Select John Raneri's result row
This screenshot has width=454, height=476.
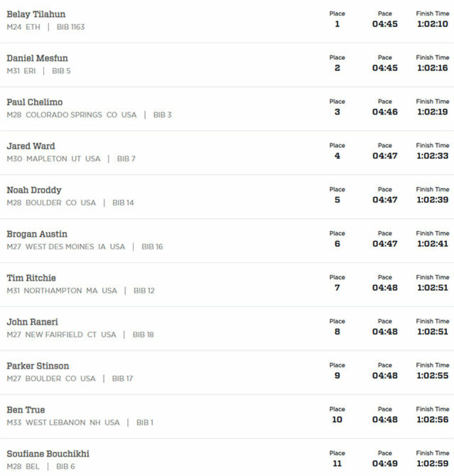pos(32,323)
